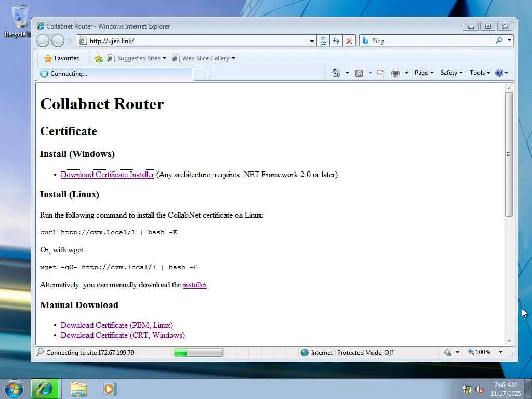The width and height of the screenshot is (532, 399).
Task: Click the status bar search magnifier icon
Action: [x=40, y=352]
